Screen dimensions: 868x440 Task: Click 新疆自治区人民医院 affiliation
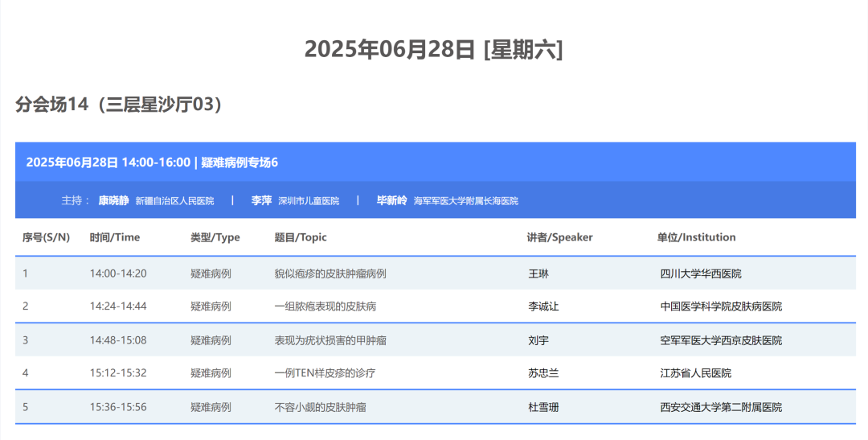(174, 201)
